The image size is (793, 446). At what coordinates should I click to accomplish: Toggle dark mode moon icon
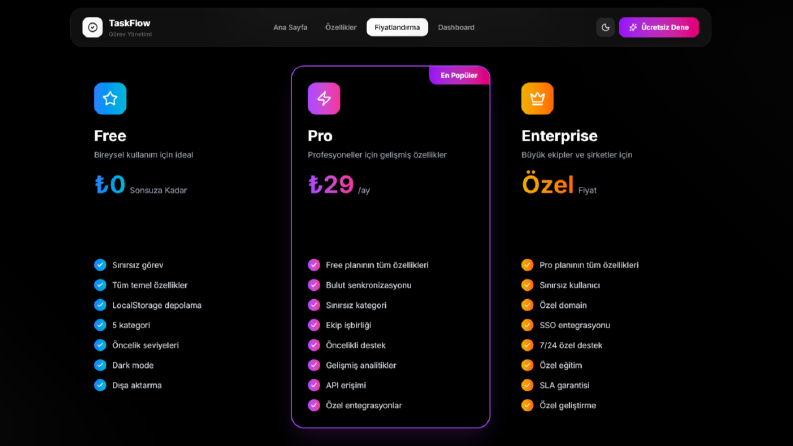coord(605,27)
